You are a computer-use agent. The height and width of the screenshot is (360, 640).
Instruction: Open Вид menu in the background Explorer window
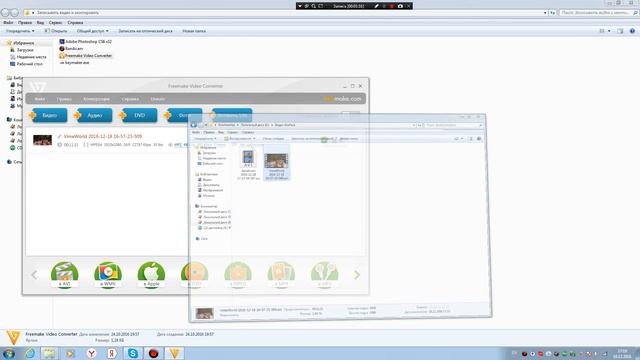40,23
